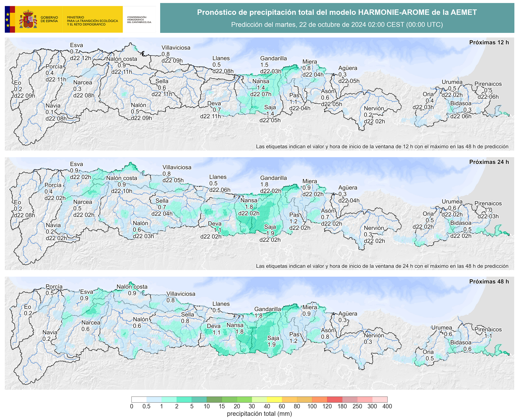The image size is (517, 420).
Task: Click the '180' legend tick label
Action: click(x=342, y=406)
